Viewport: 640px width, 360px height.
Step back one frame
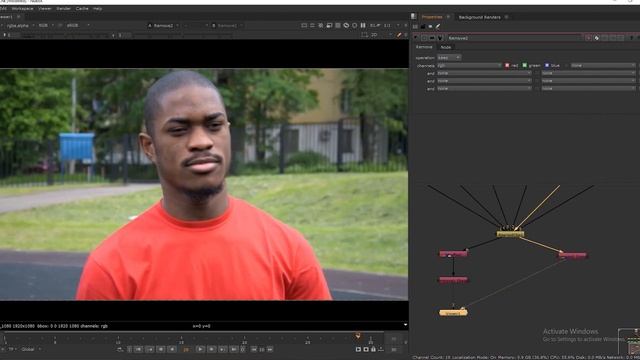click(x=161, y=349)
